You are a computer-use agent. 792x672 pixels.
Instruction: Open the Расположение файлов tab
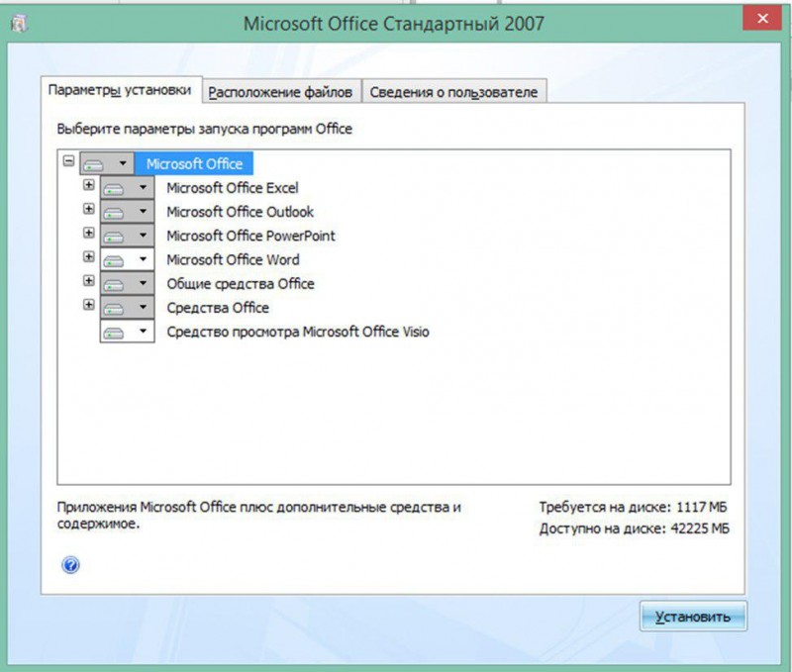point(281,92)
